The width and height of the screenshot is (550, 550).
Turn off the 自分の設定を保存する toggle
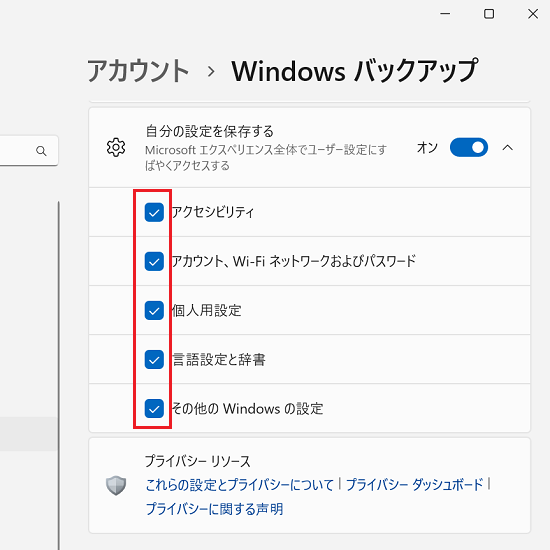tap(469, 147)
